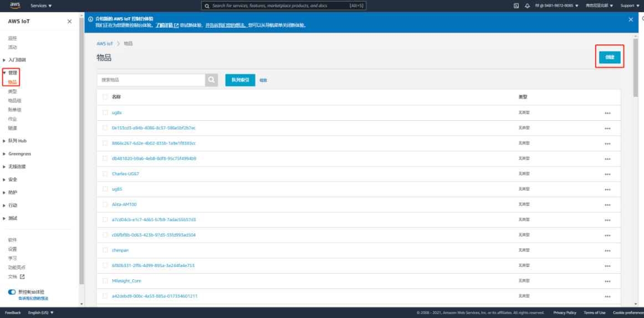Open the account dropdown in top bar

(x=556, y=6)
